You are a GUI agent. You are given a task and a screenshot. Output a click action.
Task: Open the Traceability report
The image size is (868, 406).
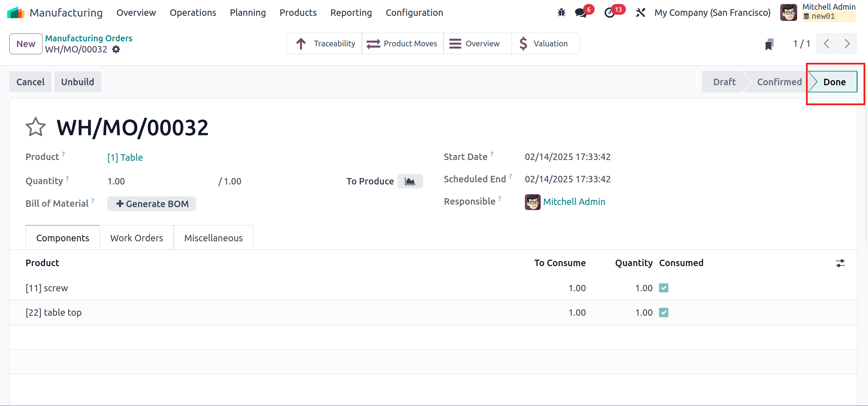click(325, 44)
